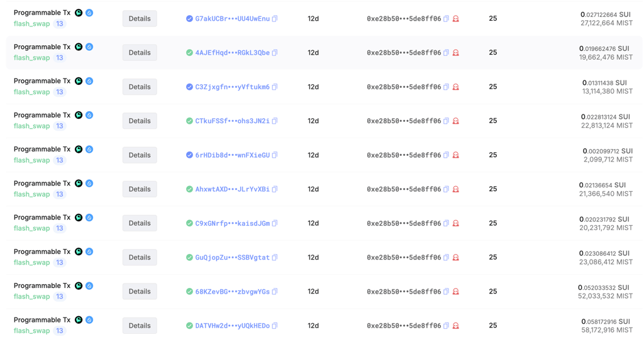Open Details for the DATVHw2d transaction
Screen dimensions: 644x342
coord(140,326)
